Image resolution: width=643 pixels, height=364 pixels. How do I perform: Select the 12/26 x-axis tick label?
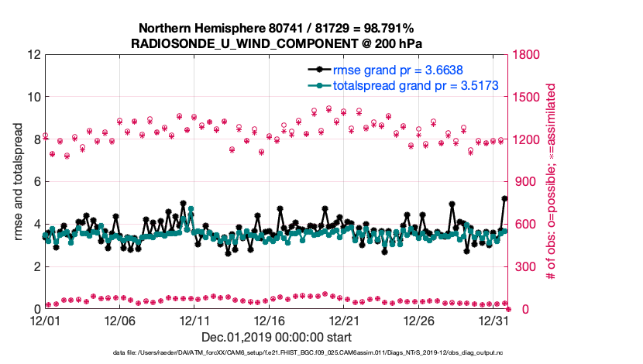pyautogui.click(x=418, y=321)
